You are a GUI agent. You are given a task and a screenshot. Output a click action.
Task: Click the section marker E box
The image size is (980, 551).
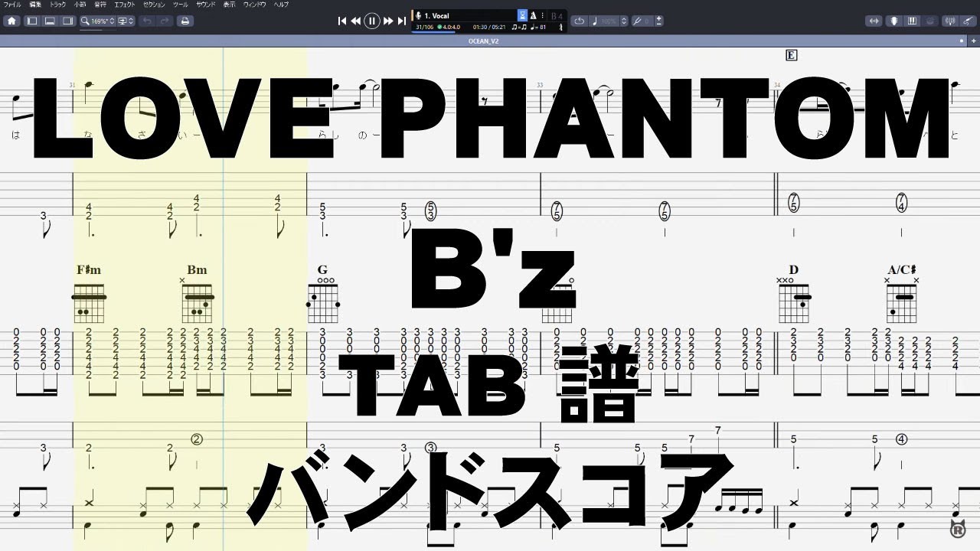[x=792, y=55]
